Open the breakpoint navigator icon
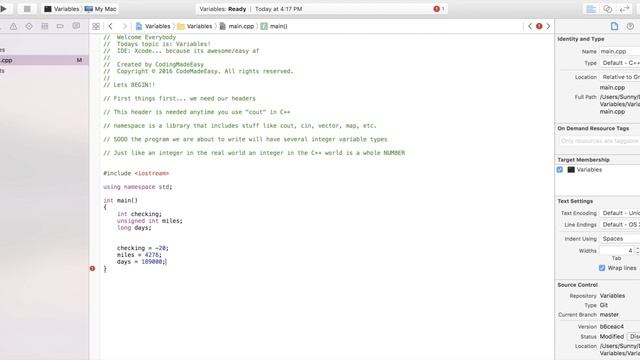This screenshot has height=360, width=640. click(x=60, y=26)
